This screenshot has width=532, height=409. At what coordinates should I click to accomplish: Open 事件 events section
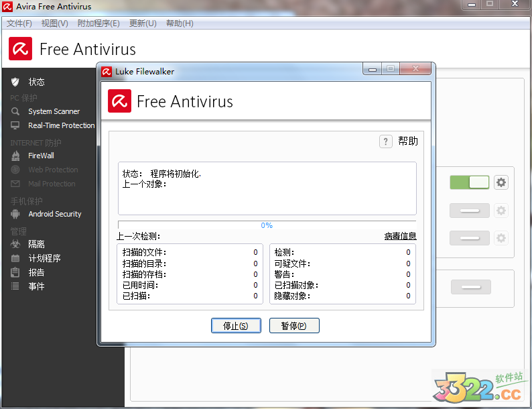(36, 286)
